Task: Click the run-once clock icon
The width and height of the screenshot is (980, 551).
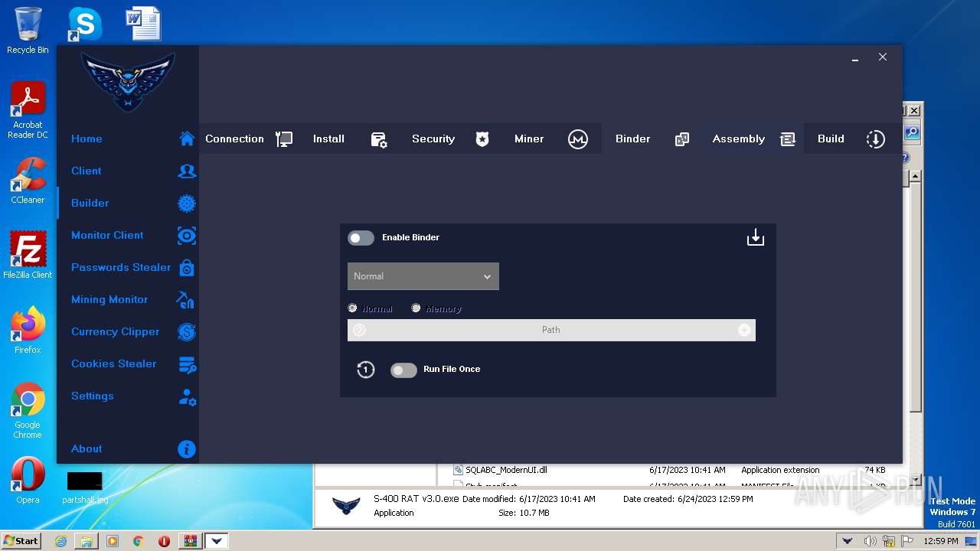Action: (x=366, y=370)
